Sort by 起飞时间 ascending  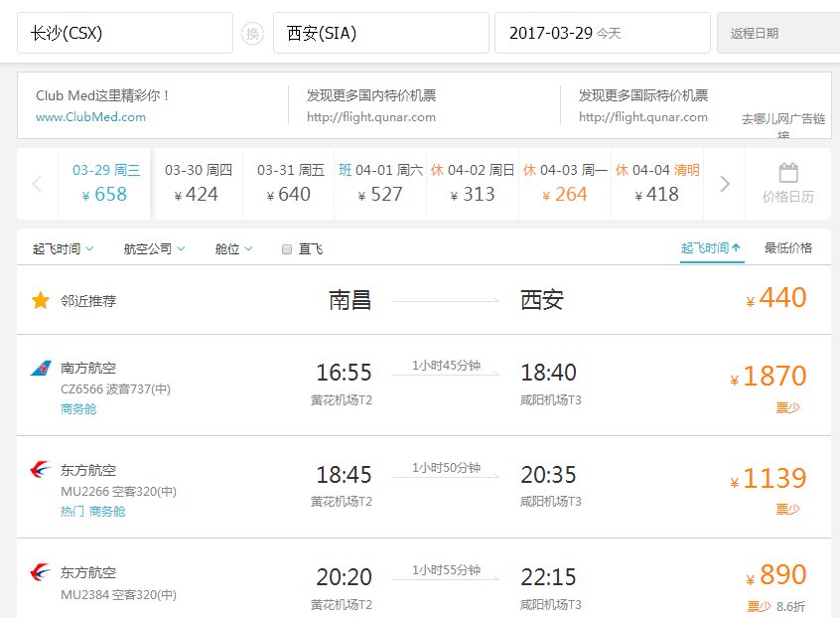712,247
